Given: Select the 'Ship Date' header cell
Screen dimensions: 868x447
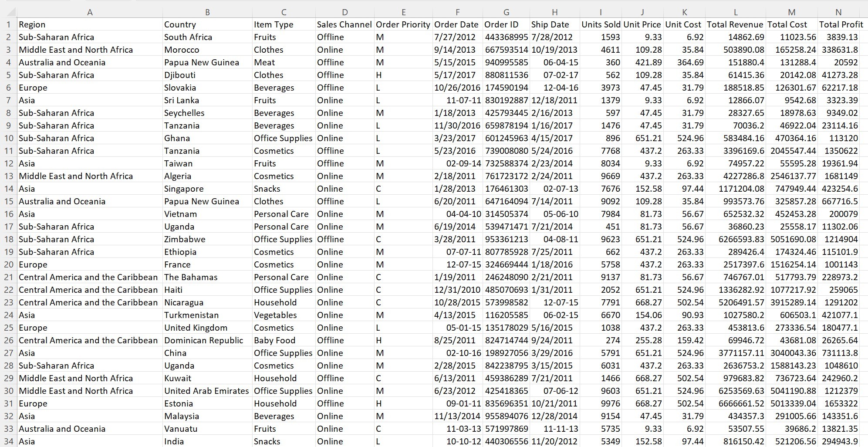Looking at the screenshot, I should pos(555,24).
